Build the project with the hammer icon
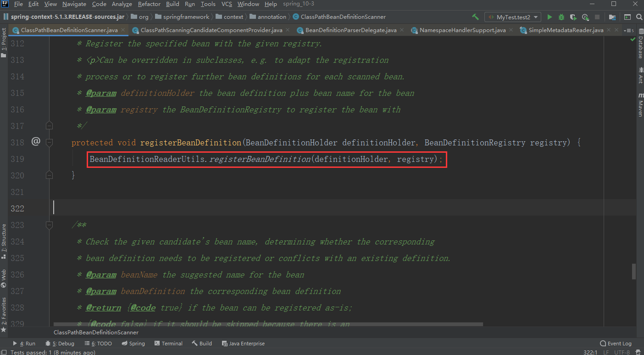 (475, 17)
